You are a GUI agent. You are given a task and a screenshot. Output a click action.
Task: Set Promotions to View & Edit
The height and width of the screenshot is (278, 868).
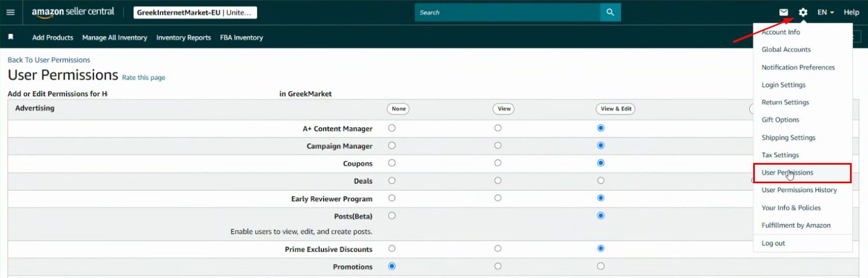[x=601, y=266]
